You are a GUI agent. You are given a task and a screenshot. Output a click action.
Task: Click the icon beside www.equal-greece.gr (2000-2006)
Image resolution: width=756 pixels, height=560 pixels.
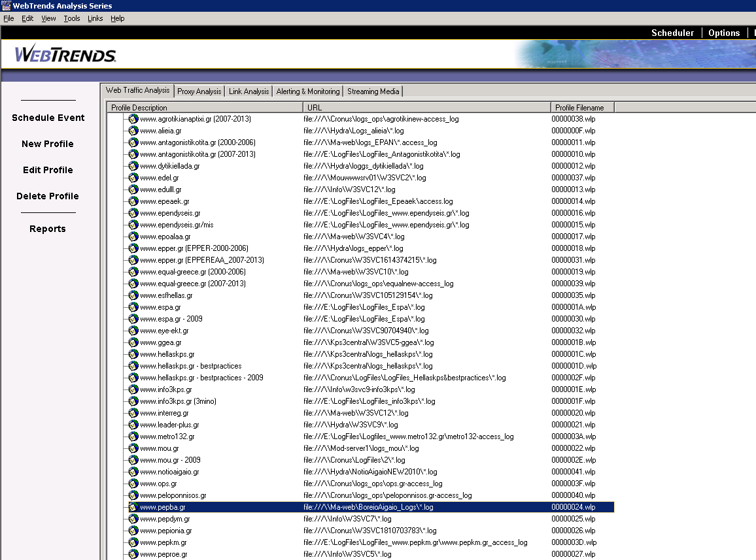point(133,272)
